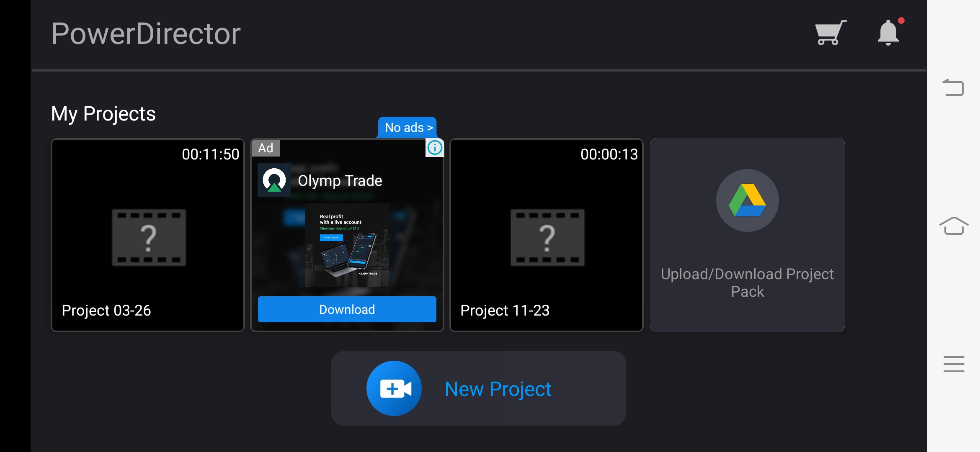Open Project 11-23
Screen dimensions: 980x452
coord(547,235)
